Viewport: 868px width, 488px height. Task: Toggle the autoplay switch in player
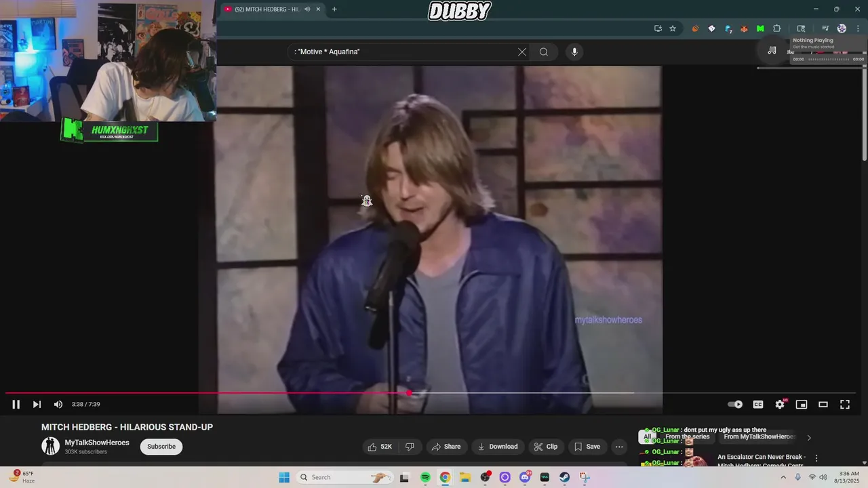[x=735, y=405]
